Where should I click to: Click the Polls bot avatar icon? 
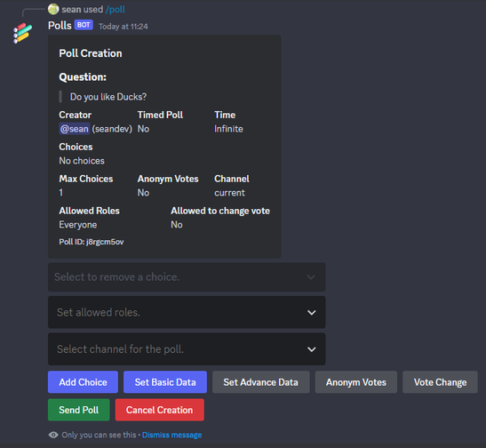[x=22, y=33]
